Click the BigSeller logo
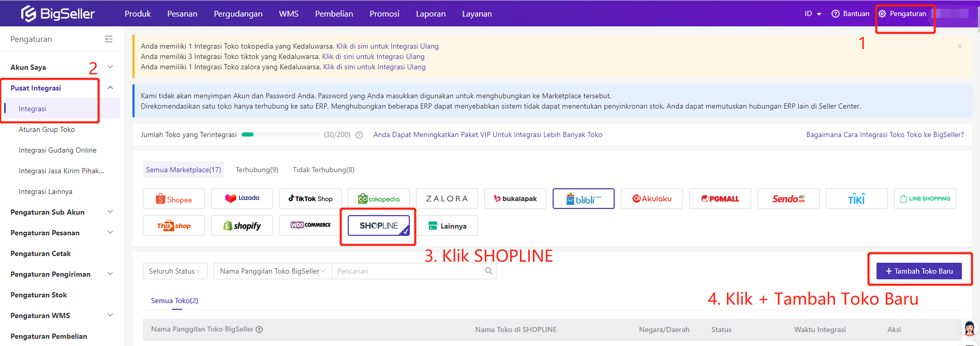Screen dimensions: 980x346 pos(57,13)
